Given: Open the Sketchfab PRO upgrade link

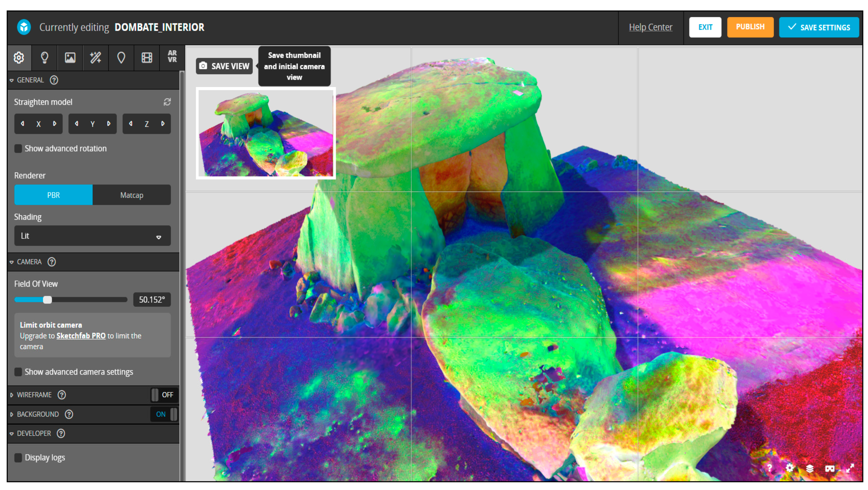Looking at the screenshot, I should 81,336.
